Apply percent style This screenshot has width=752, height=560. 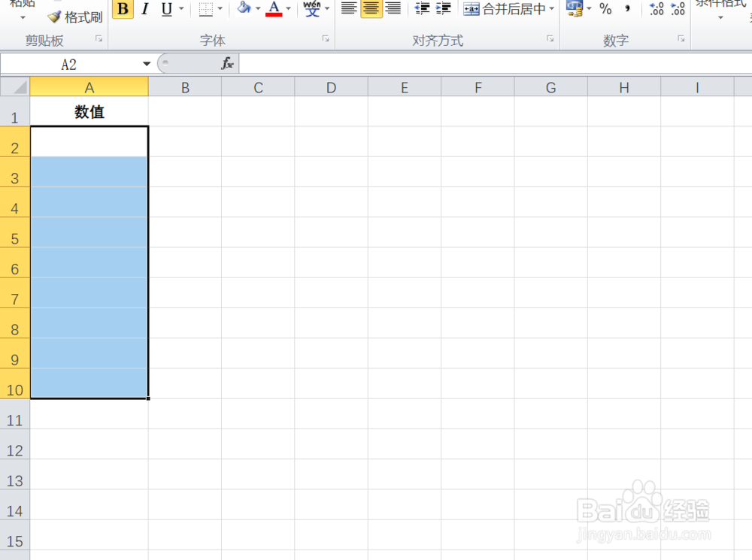pyautogui.click(x=605, y=8)
